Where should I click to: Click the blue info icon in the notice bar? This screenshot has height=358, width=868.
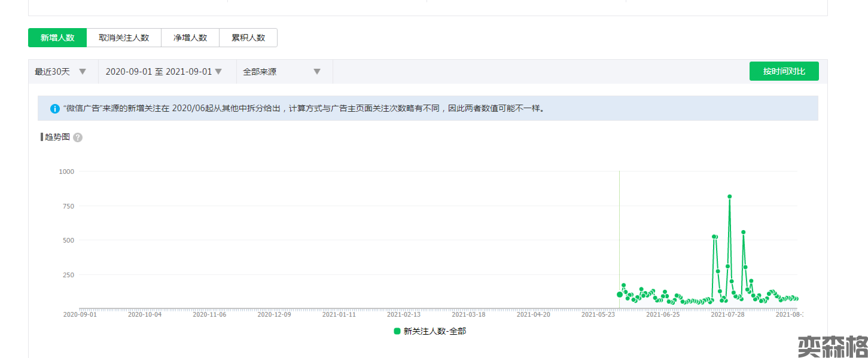tap(55, 109)
